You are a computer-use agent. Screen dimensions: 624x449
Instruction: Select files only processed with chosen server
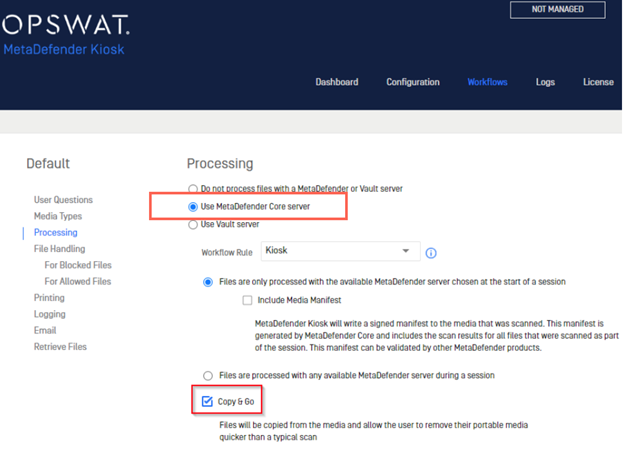[208, 282]
